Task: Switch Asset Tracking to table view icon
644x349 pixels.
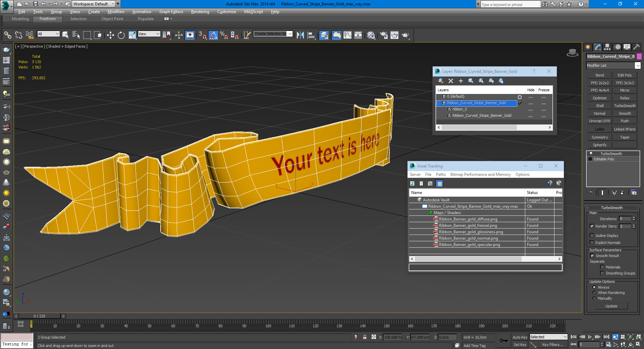Action: [440, 184]
